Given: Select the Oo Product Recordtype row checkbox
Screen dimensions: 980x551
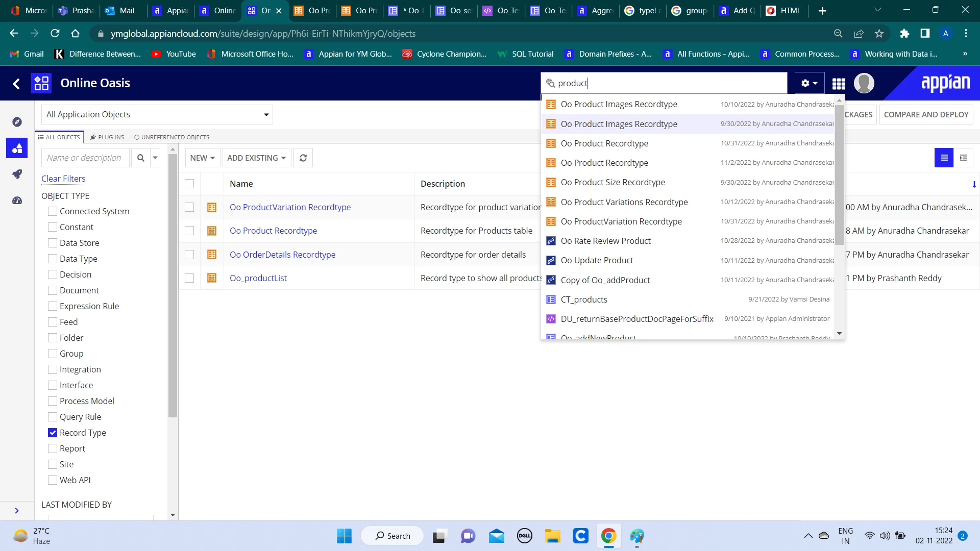Looking at the screenshot, I should click(x=189, y=231).
